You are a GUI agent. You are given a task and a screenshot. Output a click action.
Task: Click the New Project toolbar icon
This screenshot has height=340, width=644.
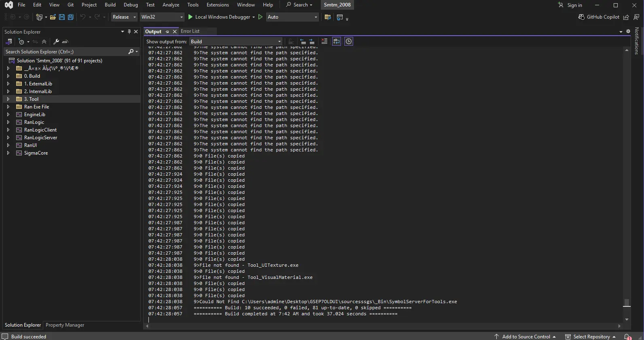(39, 17)
